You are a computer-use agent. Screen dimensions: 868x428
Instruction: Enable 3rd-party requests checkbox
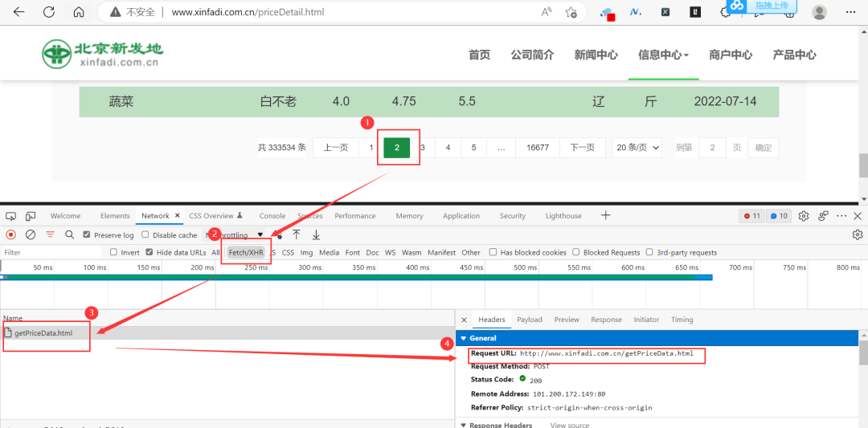click(x=649, y=252)
